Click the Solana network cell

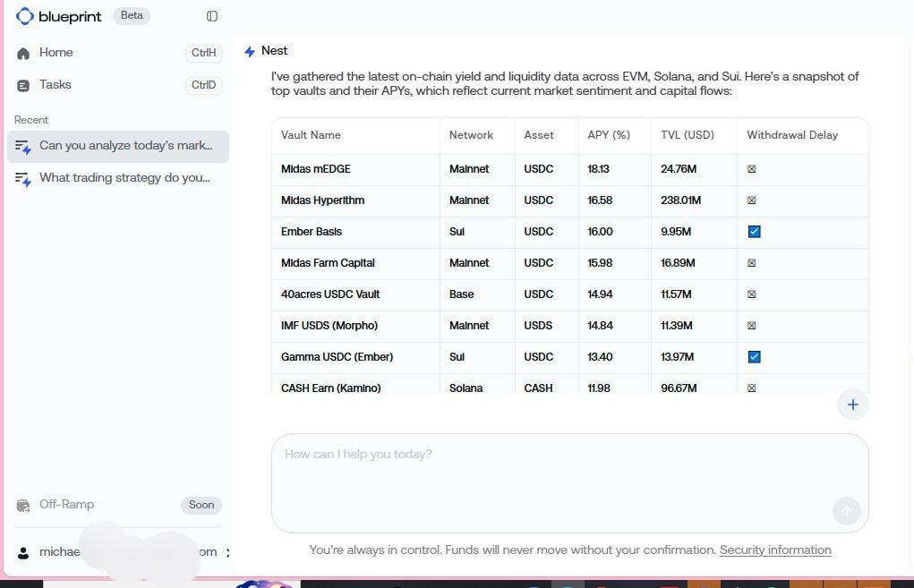click(466, 388)
